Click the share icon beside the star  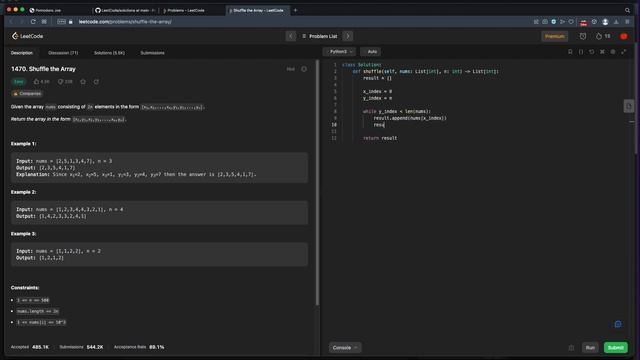[96, 82]
